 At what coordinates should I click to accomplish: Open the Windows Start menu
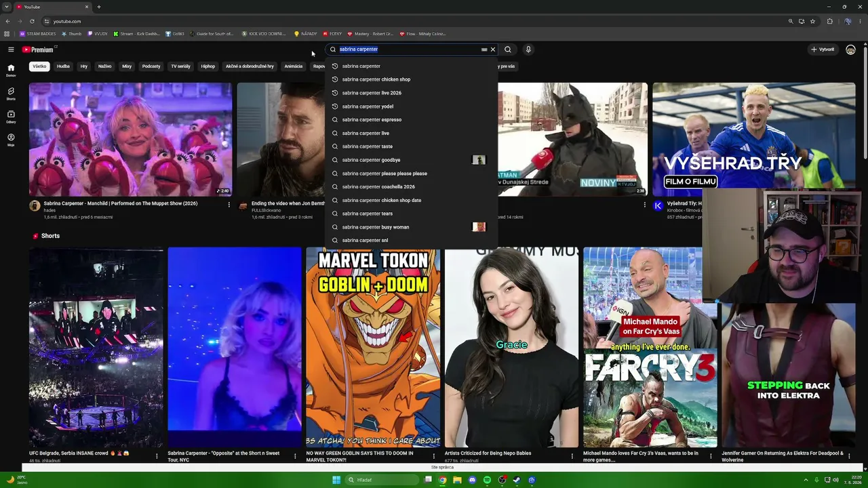point(336,480)
